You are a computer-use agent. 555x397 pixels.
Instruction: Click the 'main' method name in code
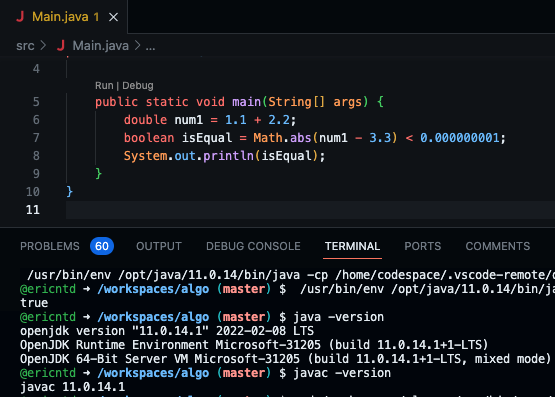[x=246, y=102]
